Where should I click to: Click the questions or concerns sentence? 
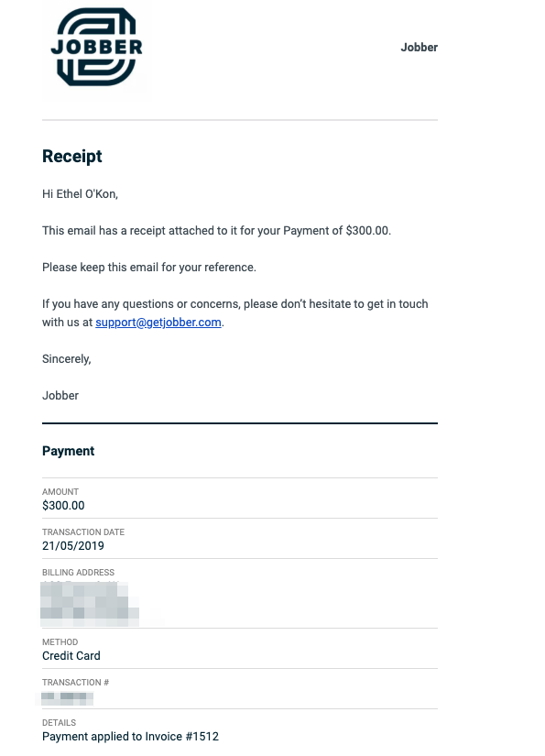pos(235,312)
